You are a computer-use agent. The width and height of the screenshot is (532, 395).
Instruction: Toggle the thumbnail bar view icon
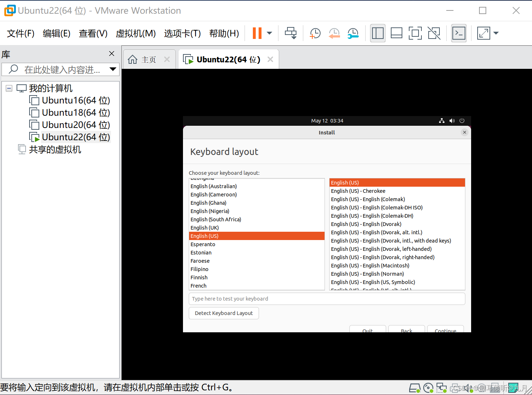coord(397,33)
